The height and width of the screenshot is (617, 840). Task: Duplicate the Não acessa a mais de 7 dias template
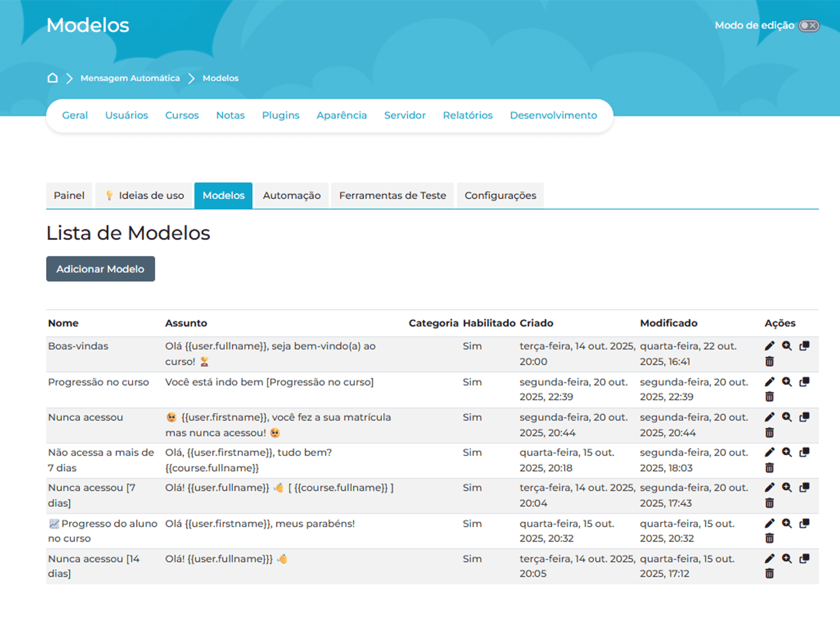point(804,452)
